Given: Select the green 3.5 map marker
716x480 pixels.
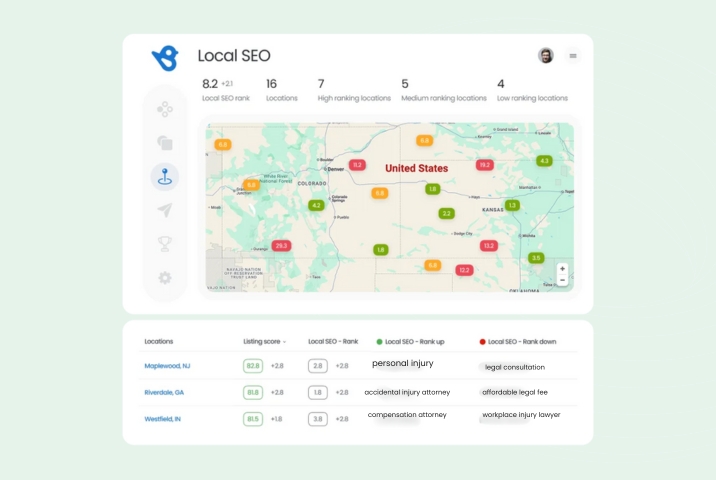Looking at the screenshot, I should pos(536,258).
